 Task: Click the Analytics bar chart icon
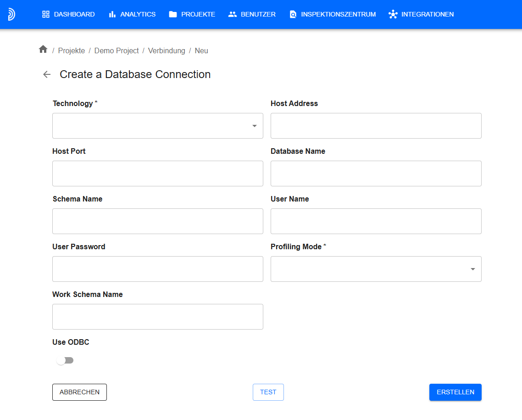coord(112,14)
